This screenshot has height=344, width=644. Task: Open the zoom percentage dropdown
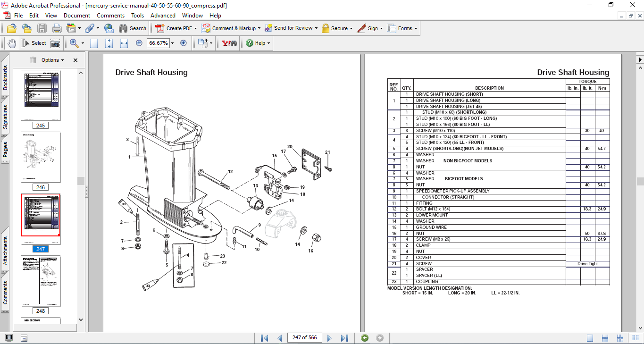(x=172, y=43)
